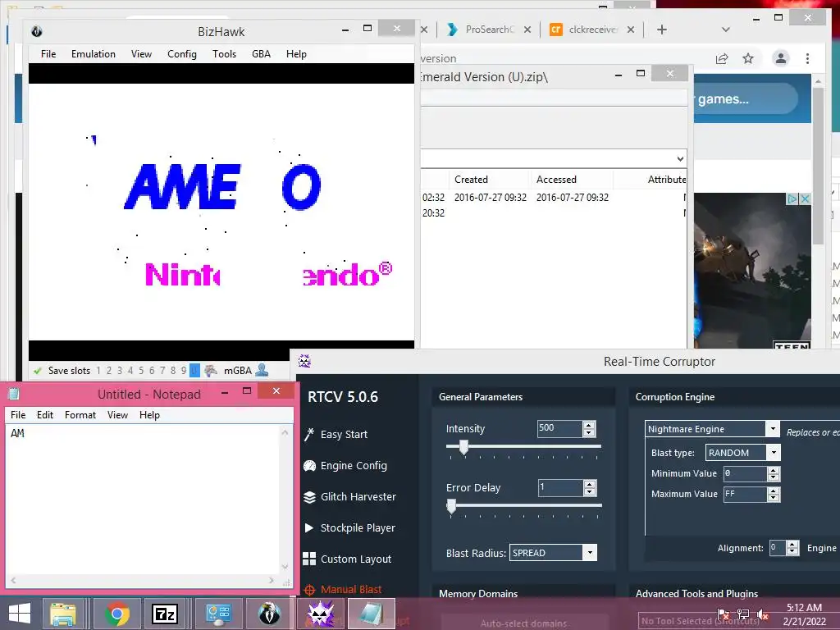Open Glitch Harvester in the RTCV sidebar
This screenshot has height=630, width=840.
pos(349,496)
